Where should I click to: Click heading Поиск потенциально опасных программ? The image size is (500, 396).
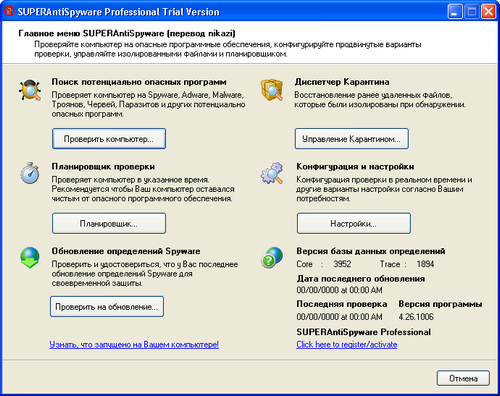click(139, 82)
